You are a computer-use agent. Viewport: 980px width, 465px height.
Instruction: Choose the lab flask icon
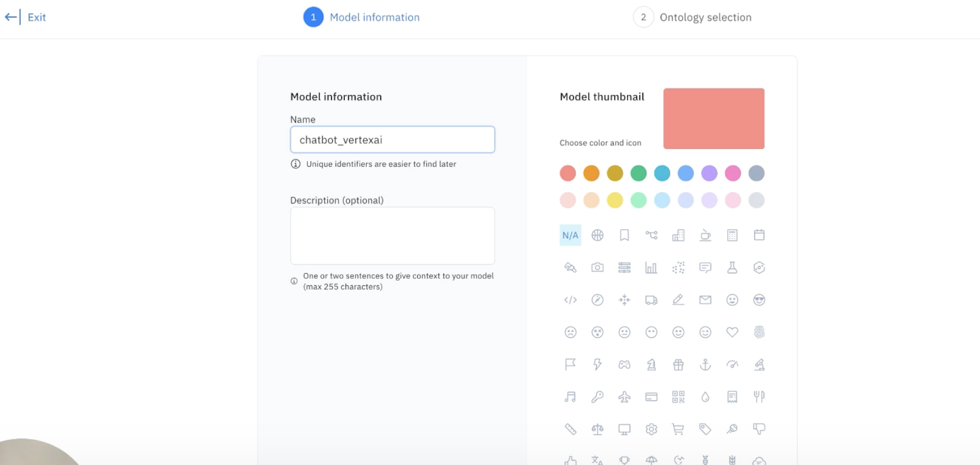(733, 268)
